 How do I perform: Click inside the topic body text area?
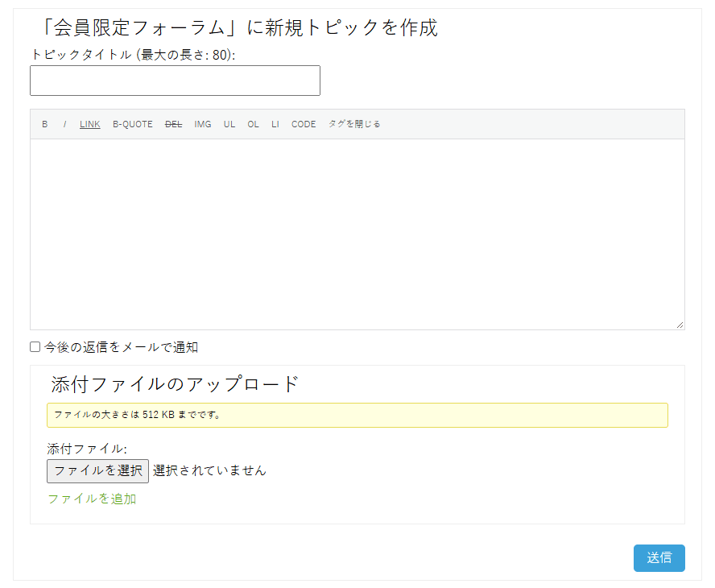pyautogui.click(x=357, y=234)
